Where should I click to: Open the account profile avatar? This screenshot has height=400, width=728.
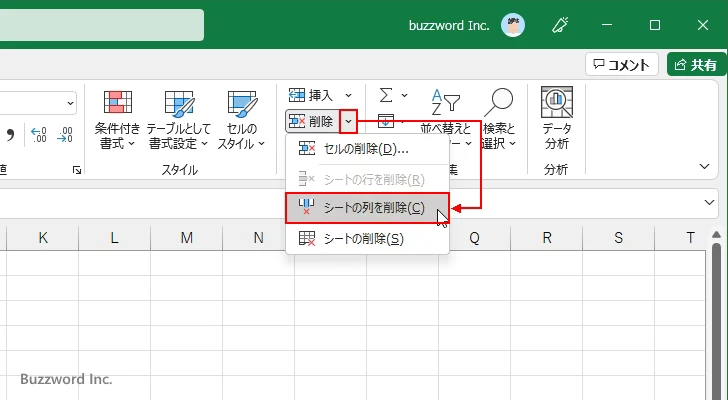pyautogui.click(x=513, y=25)
